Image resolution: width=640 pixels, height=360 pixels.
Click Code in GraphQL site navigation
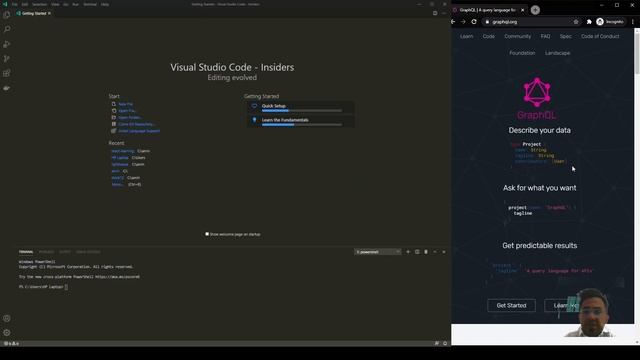point(489,36)
